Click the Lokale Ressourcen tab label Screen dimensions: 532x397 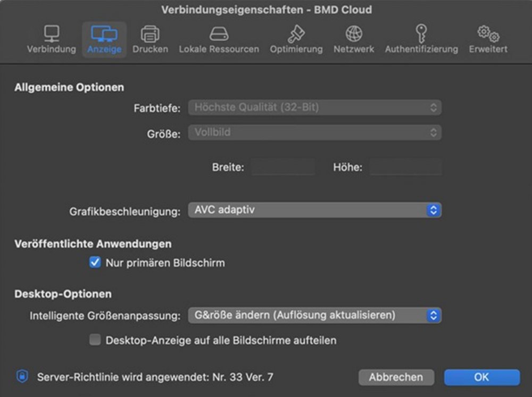pos(219,49)
